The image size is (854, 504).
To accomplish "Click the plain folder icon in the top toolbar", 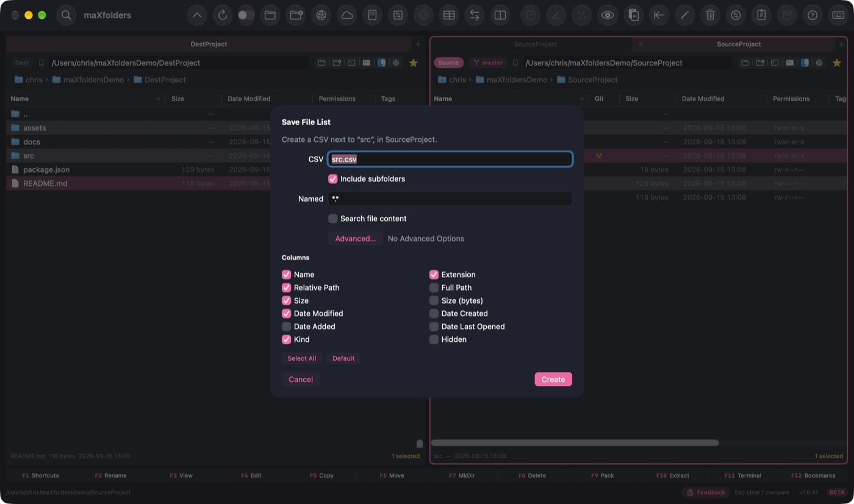I will point(270,15).
